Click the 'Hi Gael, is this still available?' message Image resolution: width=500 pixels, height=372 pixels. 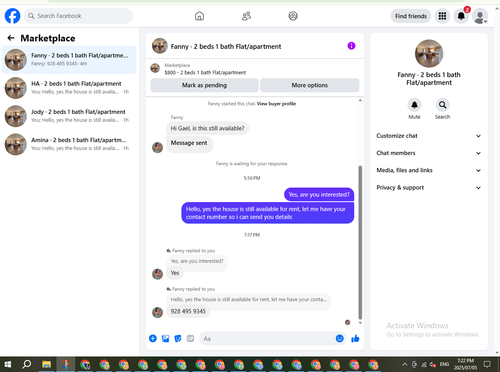pos(207,128)
